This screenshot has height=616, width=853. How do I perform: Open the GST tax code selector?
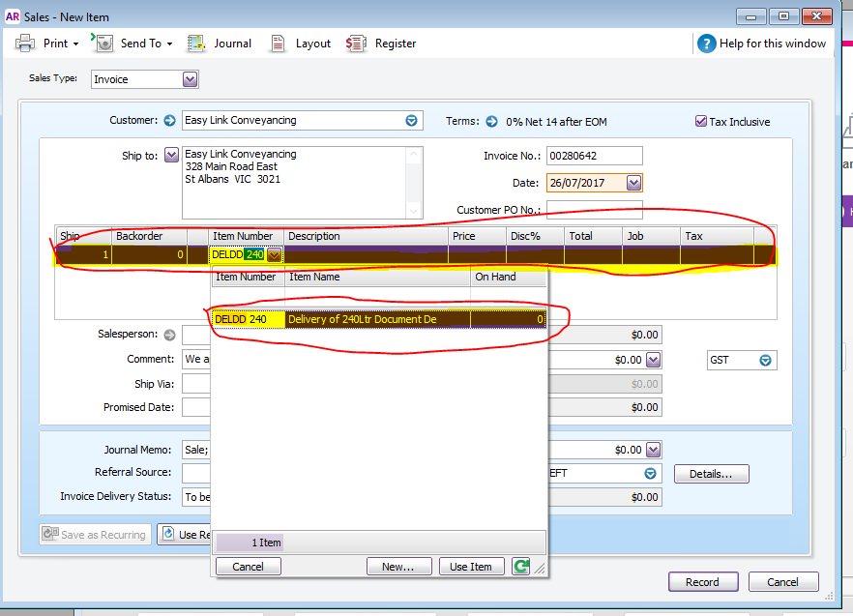765,361
